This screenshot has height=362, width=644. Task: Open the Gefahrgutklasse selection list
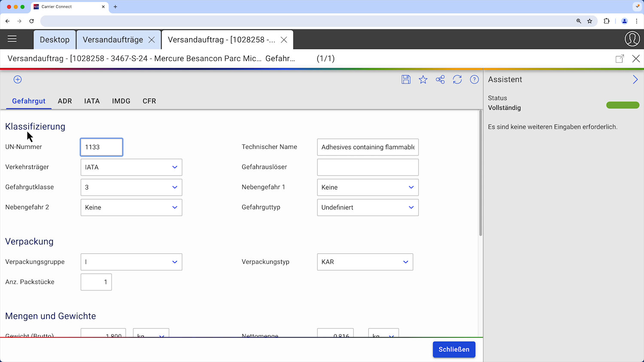pos(175,187)
